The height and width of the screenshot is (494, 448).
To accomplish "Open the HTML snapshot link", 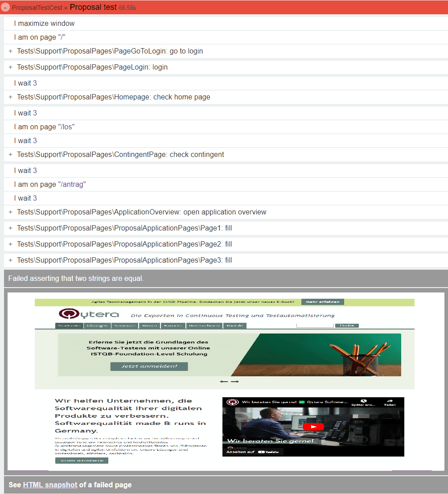I will tap(50, 485).
